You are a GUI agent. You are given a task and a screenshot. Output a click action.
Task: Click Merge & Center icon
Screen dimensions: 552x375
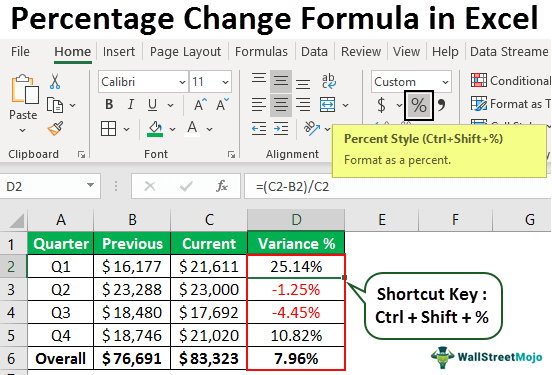click(x=327, y=105)
